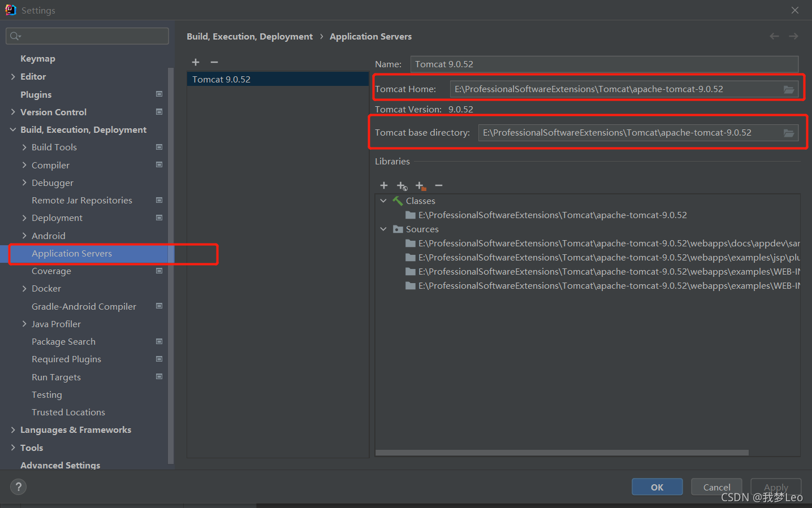Click the project-level icon beside Remote Jar Repositories
Image resolution: width=812 pixels, height=508 pixels.
pyautogui.click(x=159, y=200)
